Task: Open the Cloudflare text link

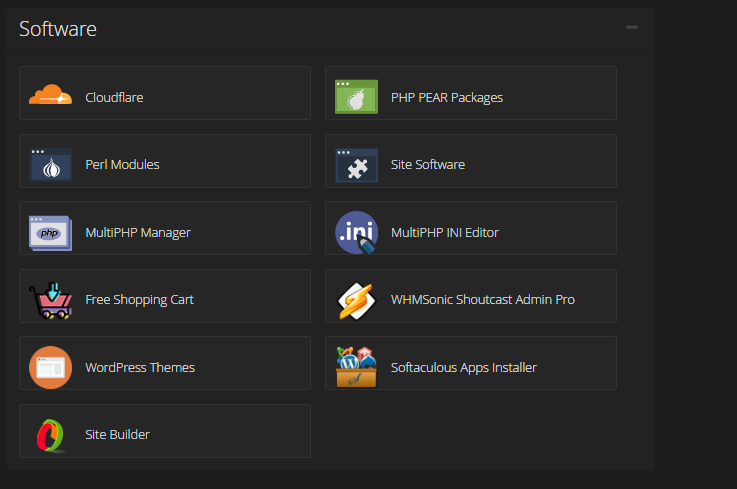Action: [114, 97]
